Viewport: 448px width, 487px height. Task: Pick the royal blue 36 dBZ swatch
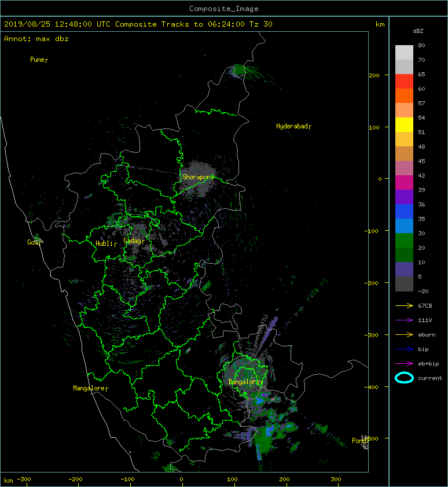coord(404,211)
